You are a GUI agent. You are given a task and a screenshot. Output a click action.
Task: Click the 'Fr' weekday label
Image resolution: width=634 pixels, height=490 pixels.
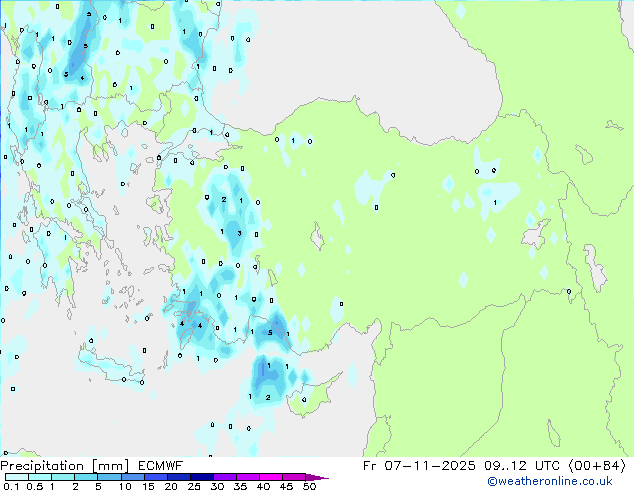pos(369,466)
